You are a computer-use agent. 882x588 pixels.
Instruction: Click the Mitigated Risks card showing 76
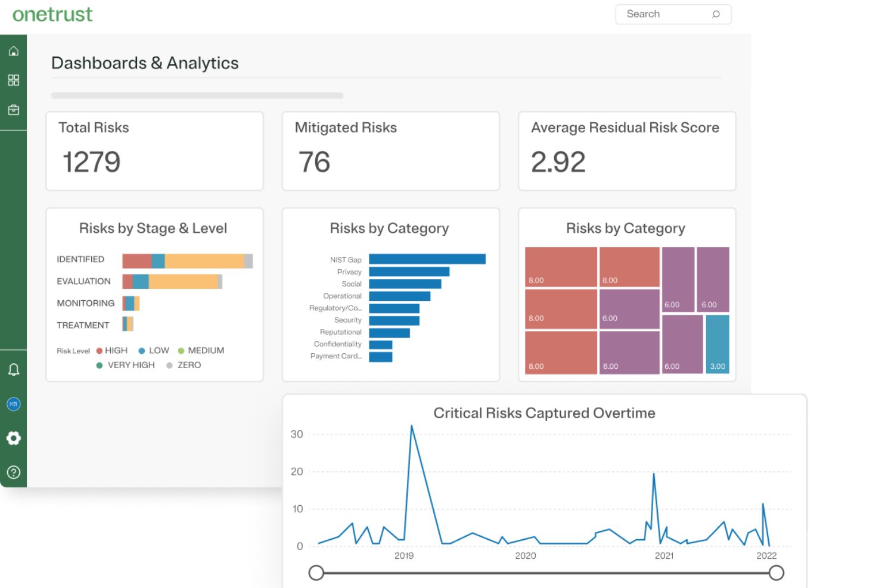(x=390, y=151)
